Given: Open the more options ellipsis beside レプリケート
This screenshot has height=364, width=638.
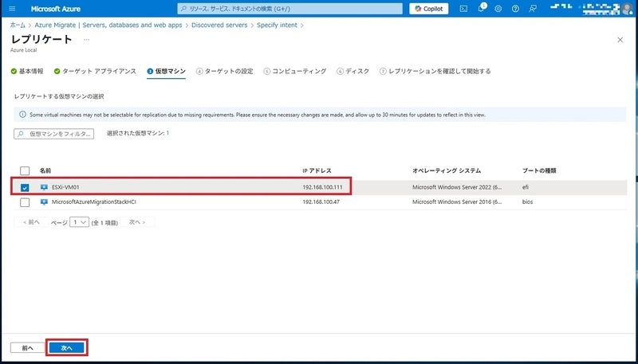Looking at the screenshot, I should (x=86, y=39).
